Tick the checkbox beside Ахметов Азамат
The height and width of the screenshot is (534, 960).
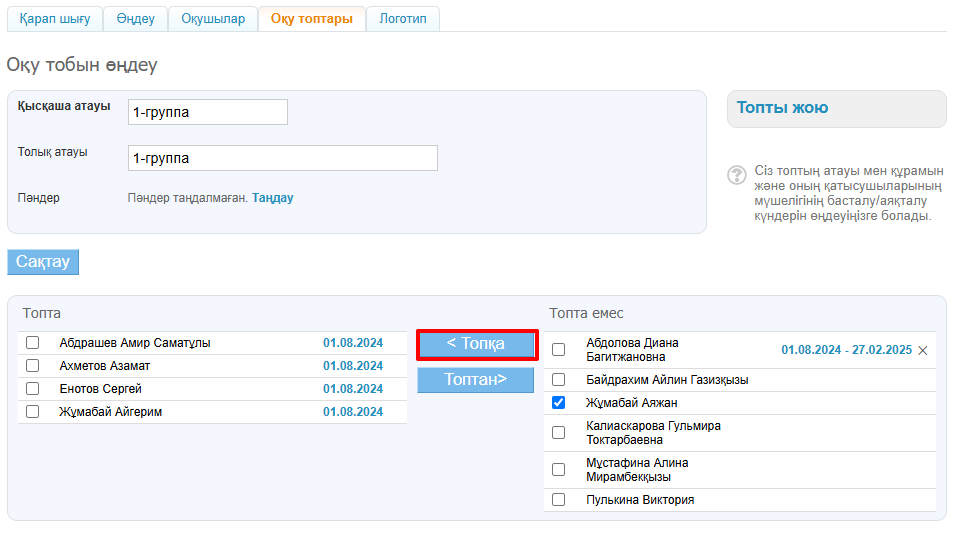coord(33,366)
